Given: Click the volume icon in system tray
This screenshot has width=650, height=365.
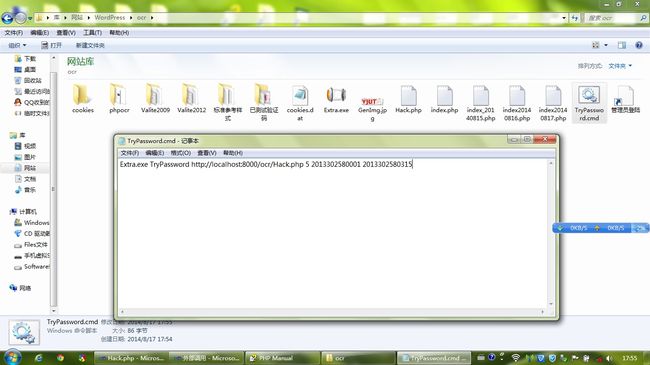Looking at the screenshot, I should (609, 358).
